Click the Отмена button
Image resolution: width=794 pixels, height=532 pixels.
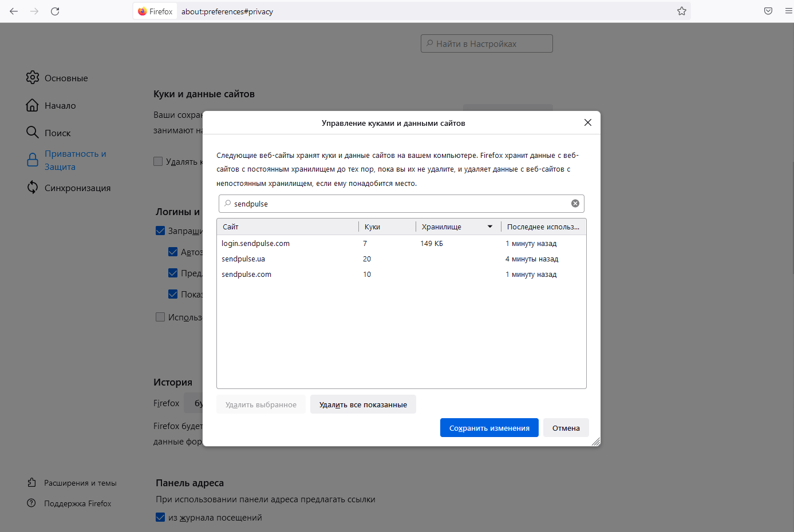tap(566, 428)
